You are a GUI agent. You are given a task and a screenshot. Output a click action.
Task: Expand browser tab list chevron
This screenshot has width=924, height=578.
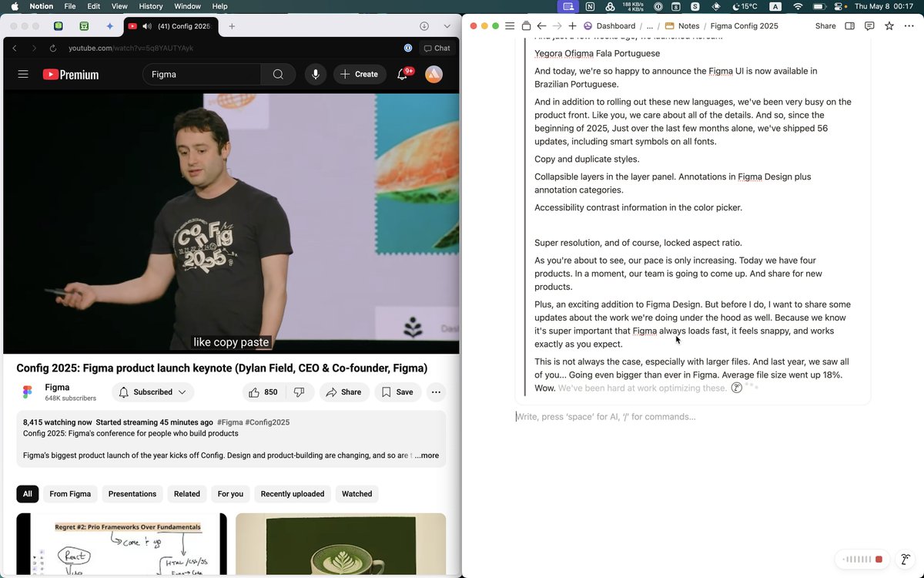coord(447,26)
